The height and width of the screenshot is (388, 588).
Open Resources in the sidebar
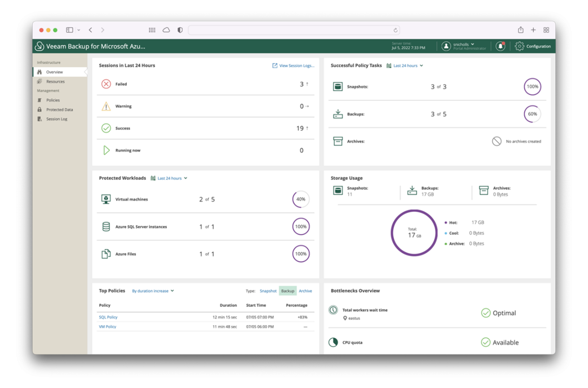[x=55, y=81]
